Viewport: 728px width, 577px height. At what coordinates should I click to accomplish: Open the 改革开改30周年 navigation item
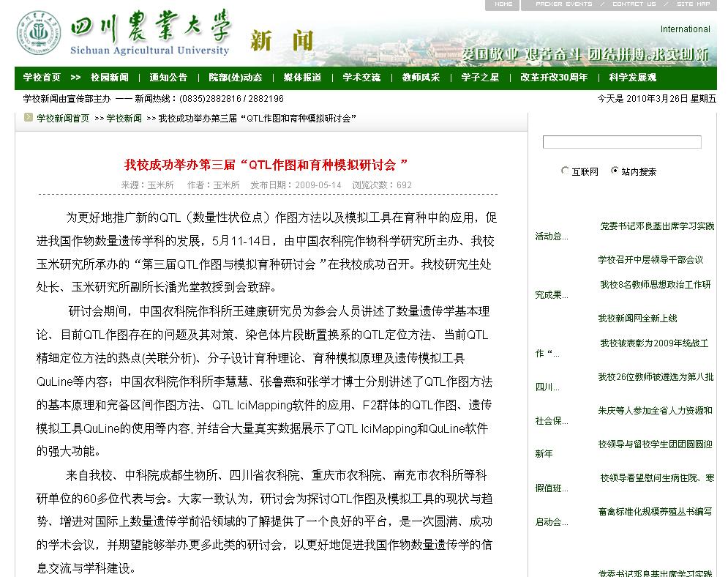(554, 78)
